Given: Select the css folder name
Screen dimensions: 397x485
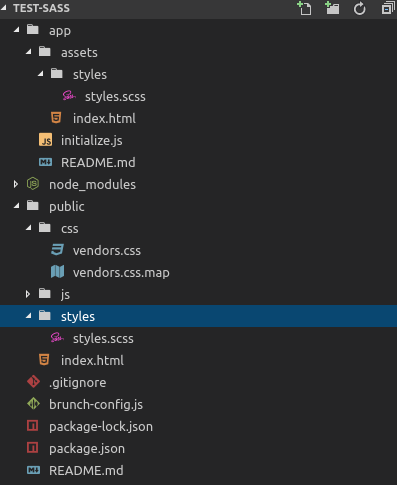Looking at the screenshot, I should (x=70, y=229).
